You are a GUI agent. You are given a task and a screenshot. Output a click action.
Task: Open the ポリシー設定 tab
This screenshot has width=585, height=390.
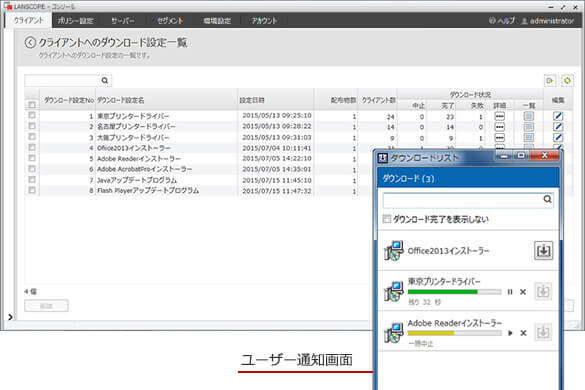tap(76, 21)
